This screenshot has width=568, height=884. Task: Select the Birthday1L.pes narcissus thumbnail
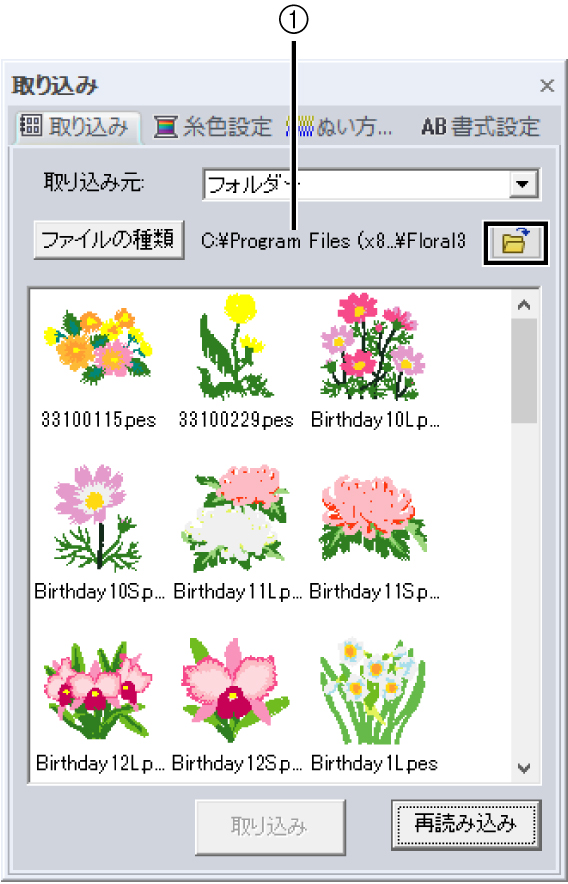click(373, 689)
